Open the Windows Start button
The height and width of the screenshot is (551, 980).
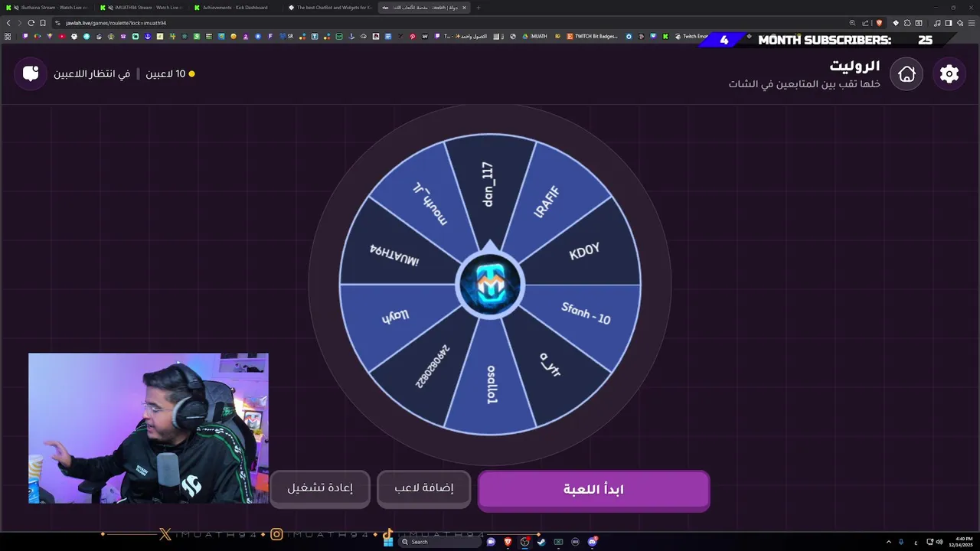pos(388,542)
